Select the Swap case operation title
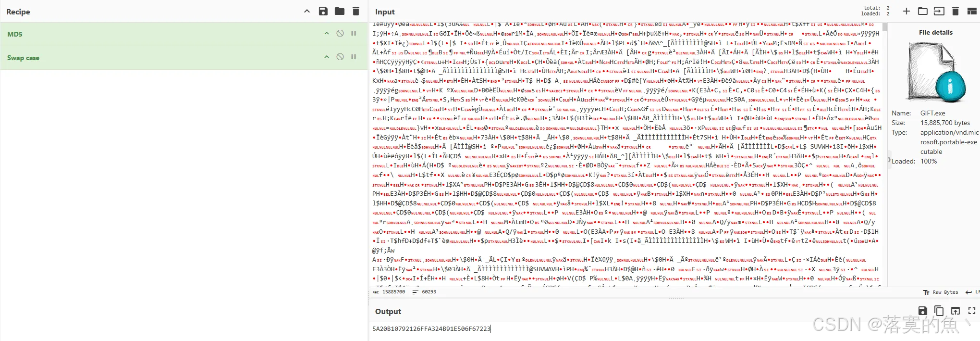 pyautogui.click(x=23, y=58)
